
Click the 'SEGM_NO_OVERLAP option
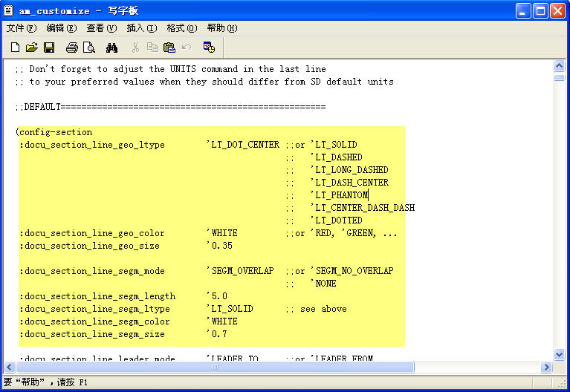click(352, 271)
